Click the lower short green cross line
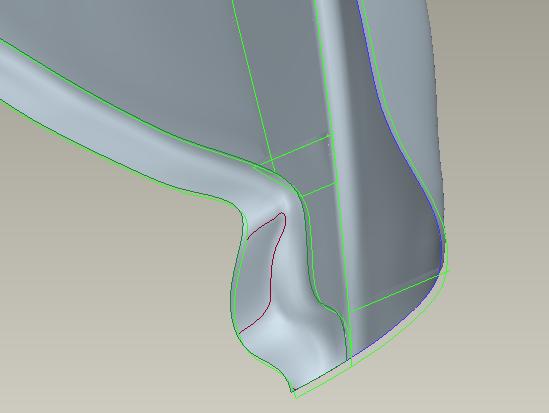Image resolution: width=549 pixels, height=413 pixels. (317, 190)
